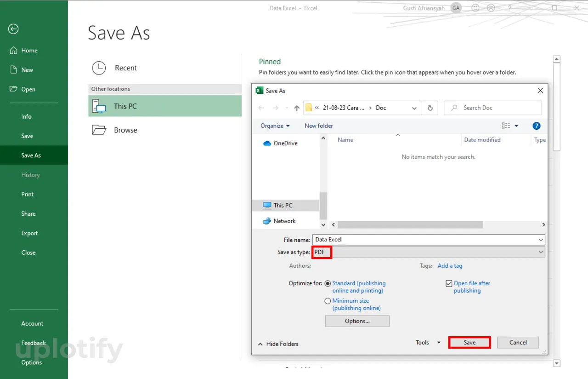Select Save As in the sidebar
Viewport: 588px width, 379px height.
(x=31, y=155)
